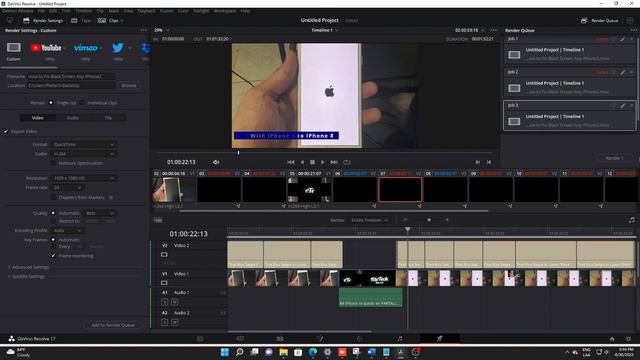Click Add to Render Queue button
Image resolution: width=640 pixels, height=360 pixels.
point(113,325)
